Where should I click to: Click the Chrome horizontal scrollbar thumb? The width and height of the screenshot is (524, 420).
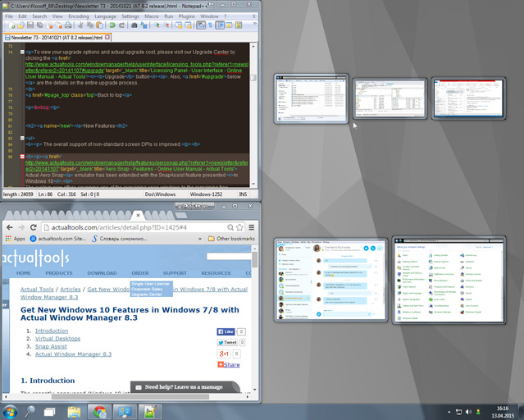(x=130, y=397)
